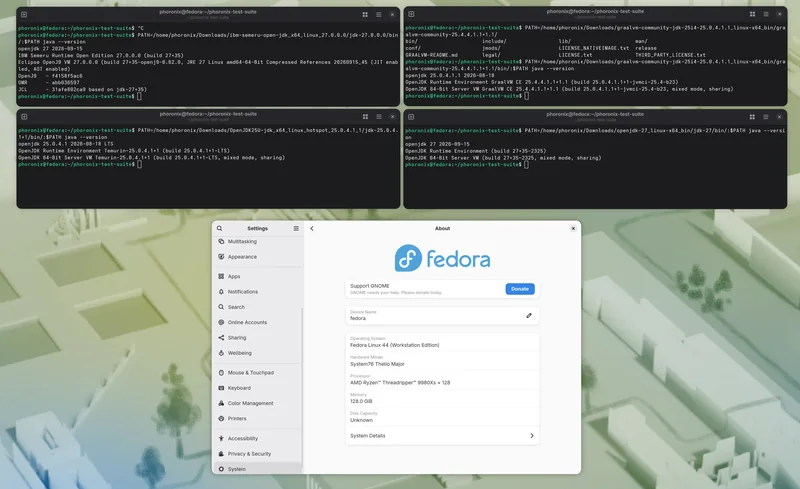Image resolution: width=800 pixels, height=489 pixels.
Task: Click title bar of IBM Semeru terminal
Action: point(208,14)
